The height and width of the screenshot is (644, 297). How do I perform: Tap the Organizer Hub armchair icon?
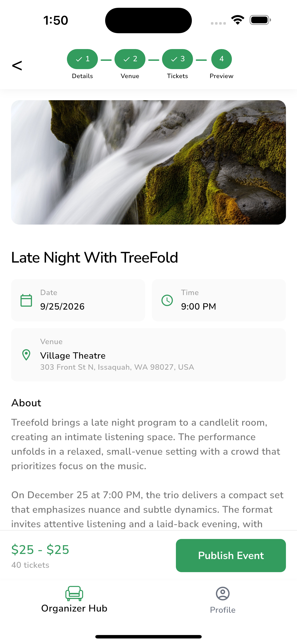pyautogui.click(x=74, y=593)
